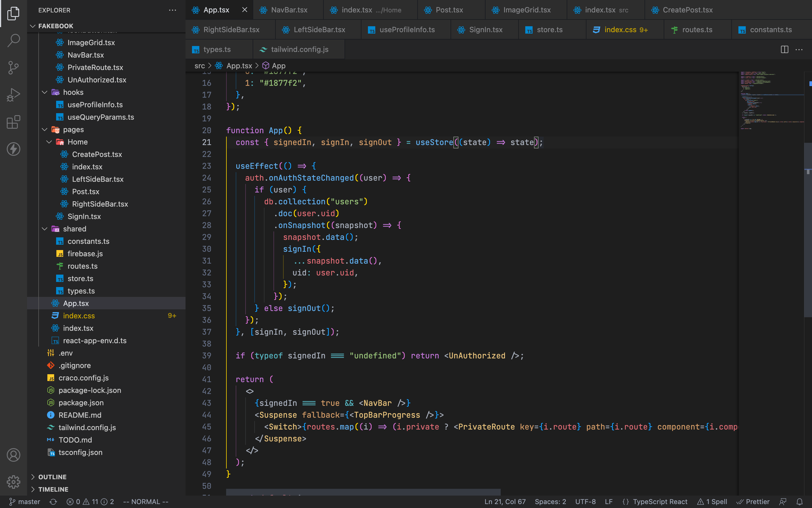Click the master branch indicator
Viewport: 812px width, 508px height.
[25, 502]
